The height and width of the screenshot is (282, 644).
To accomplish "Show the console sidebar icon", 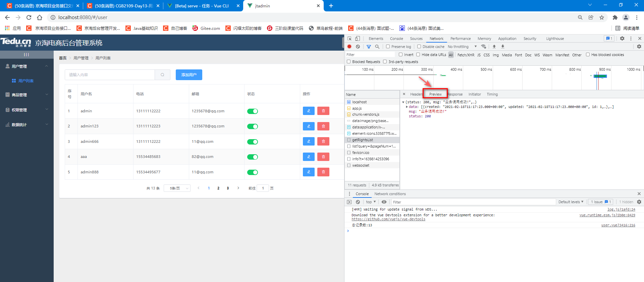I will coord(349,202).
